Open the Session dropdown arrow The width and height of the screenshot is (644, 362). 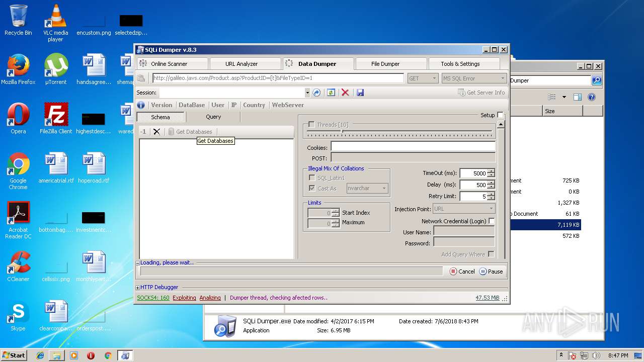coord(307,93)
